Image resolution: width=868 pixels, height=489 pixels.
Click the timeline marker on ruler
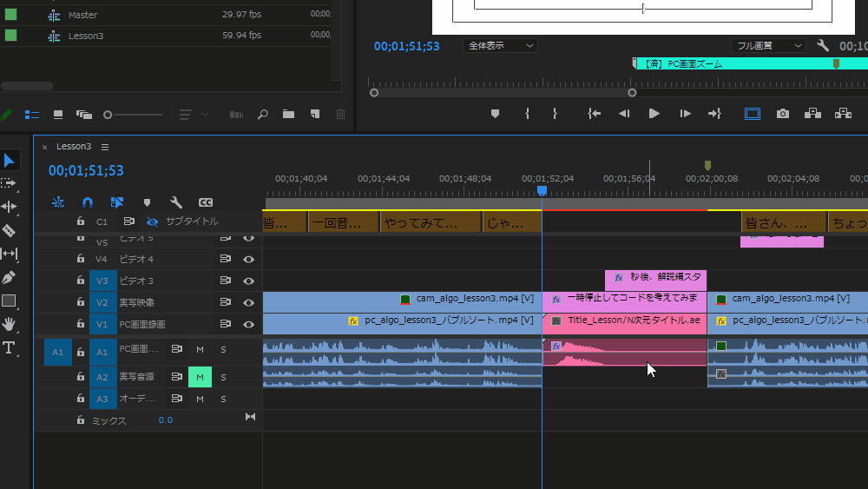[x=707, y=165]
